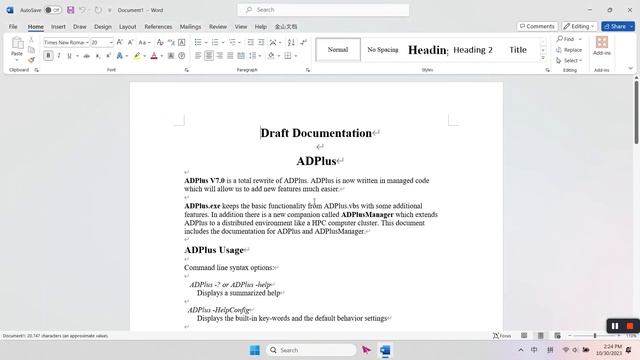Open the Editing mode dropdown
The width and height of the screenshot is (640, 360).
[x=579, y=26]
